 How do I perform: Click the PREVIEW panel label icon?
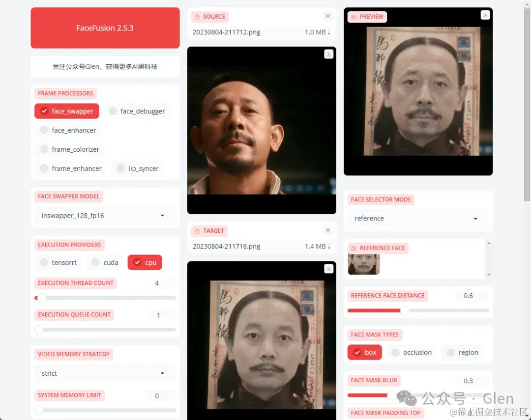pos(354,17)
